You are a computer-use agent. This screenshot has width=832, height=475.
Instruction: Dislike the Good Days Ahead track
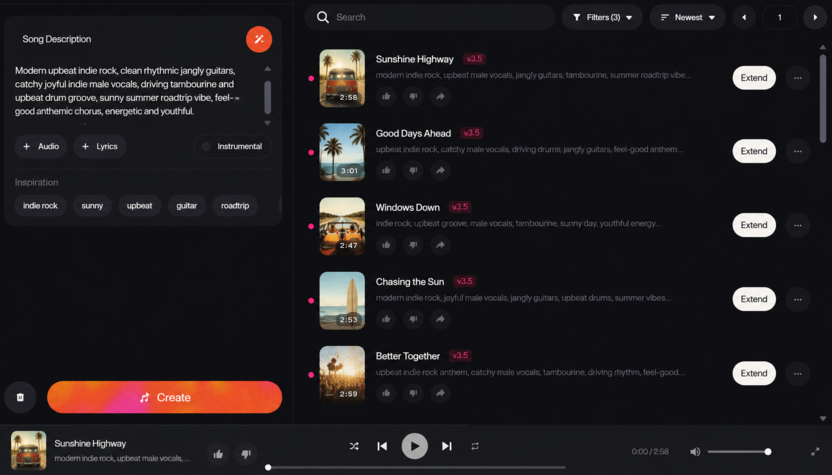413,170
